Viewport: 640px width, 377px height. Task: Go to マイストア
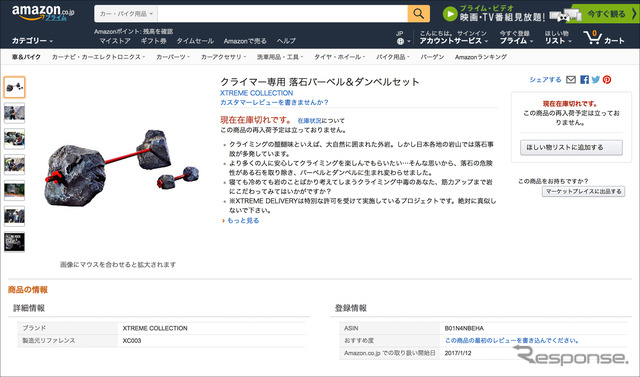[115, 41]
